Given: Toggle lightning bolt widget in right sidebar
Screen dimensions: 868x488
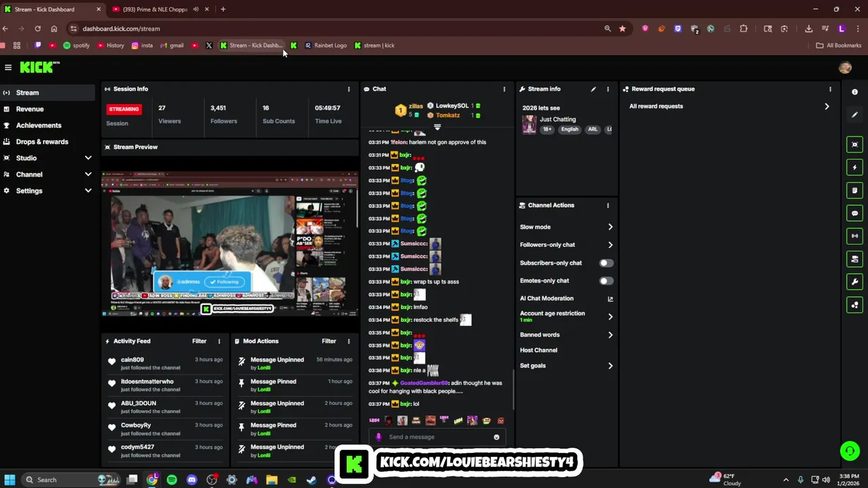Looking at the screenshot, I should coord(854,167).
